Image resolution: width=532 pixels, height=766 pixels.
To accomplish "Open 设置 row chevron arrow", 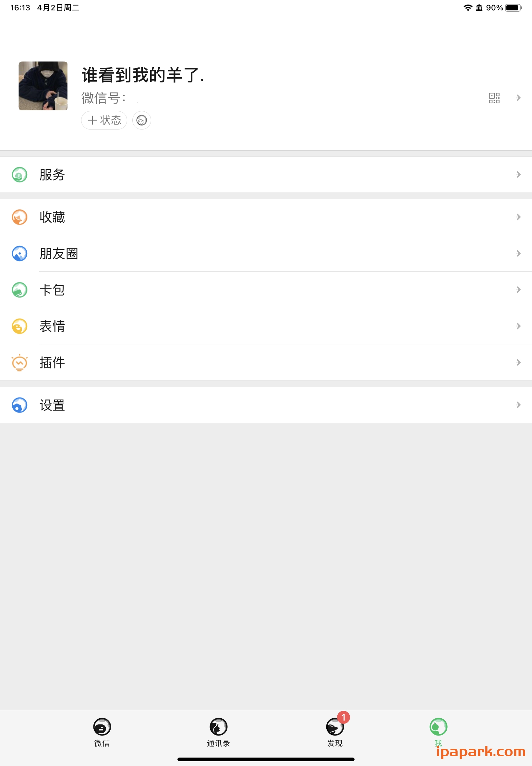I will click(x=518, y=405).
